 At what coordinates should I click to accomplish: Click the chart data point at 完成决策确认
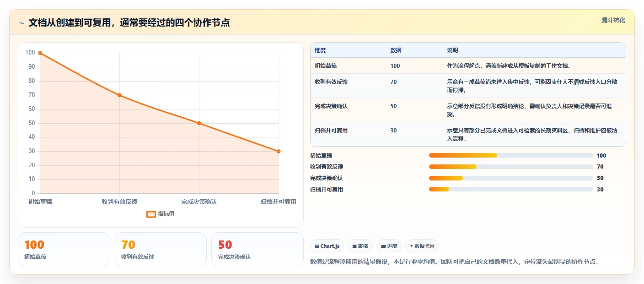point(199,123)
